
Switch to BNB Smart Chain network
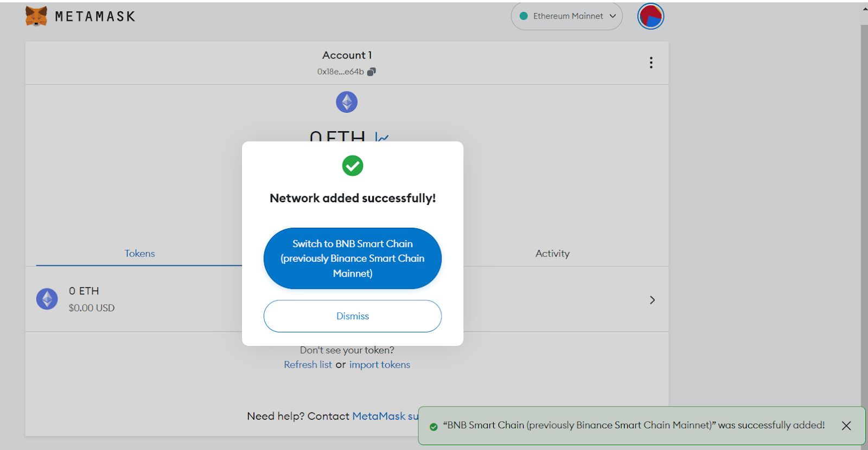(x=353, y=259)
